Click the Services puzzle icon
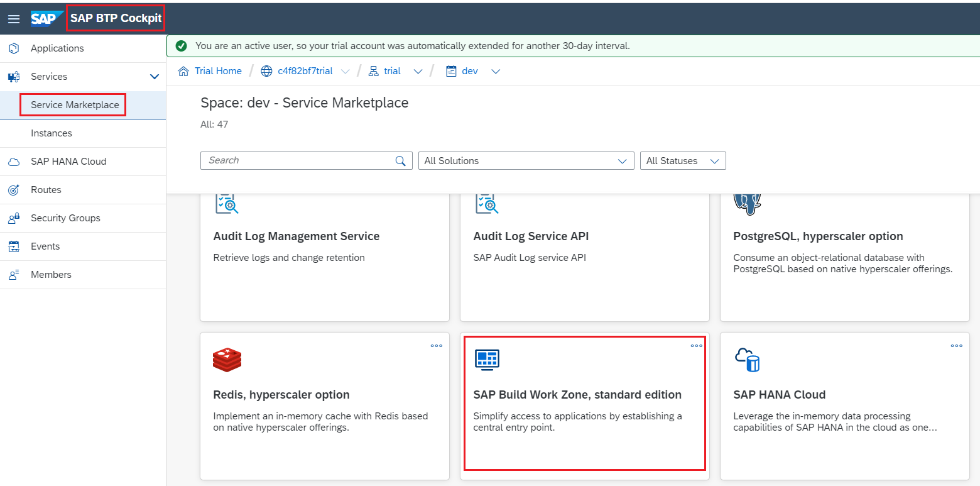Screen dimensions: 980x486 (x=14, y=77)
